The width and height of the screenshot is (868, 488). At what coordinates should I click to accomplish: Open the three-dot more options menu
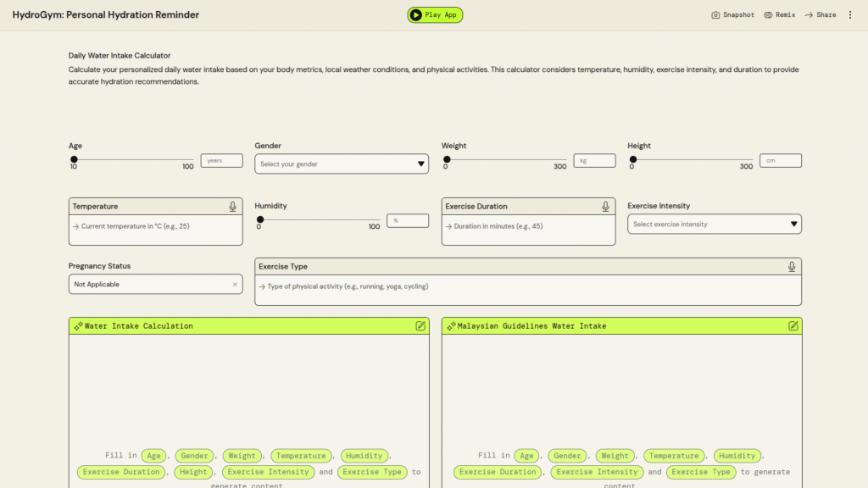pos(850,14)
